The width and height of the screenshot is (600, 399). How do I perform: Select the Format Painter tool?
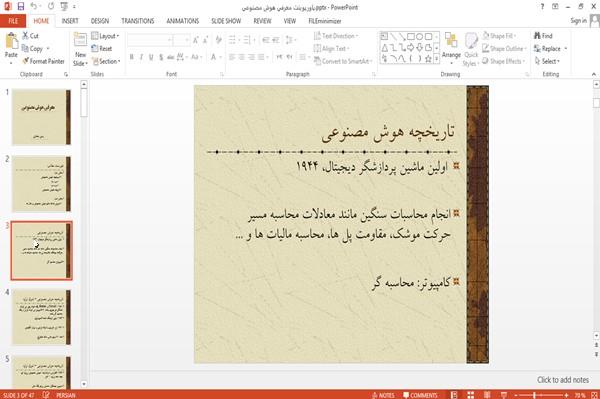43,61
